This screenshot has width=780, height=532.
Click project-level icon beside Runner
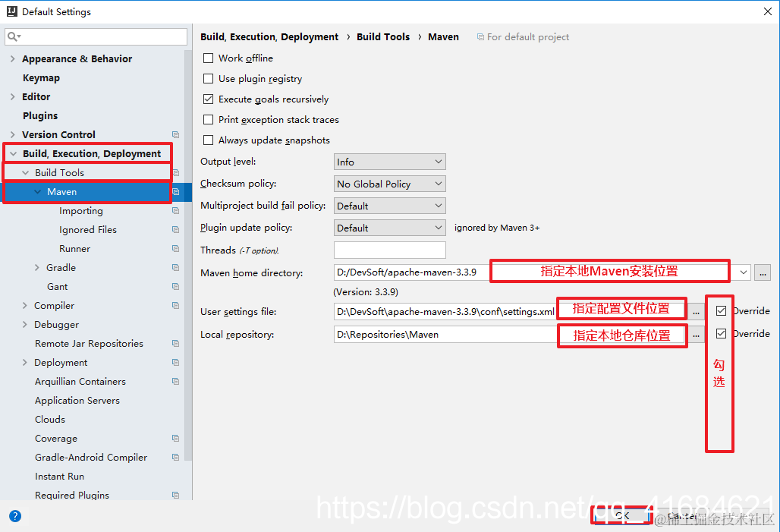pos(175,248)
